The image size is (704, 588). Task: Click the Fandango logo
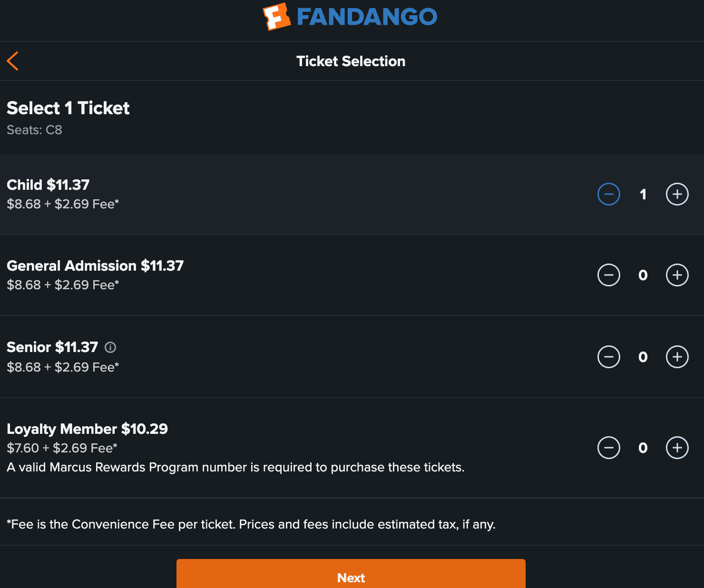tap(351, 17)
